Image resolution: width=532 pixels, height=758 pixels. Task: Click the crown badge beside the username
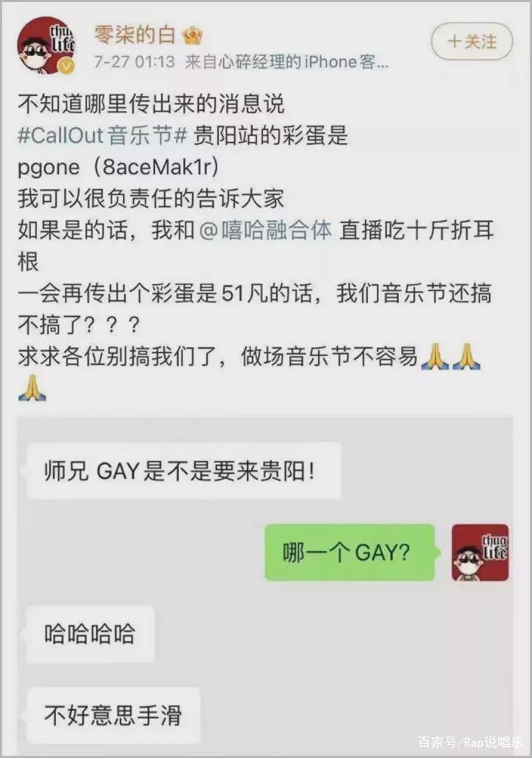[x=194, y=35]
